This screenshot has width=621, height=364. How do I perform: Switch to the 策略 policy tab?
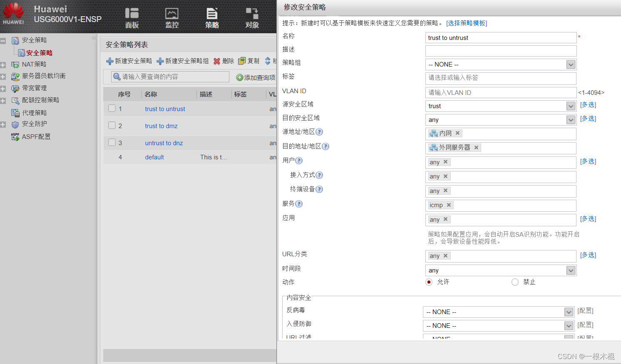point(212,18)
